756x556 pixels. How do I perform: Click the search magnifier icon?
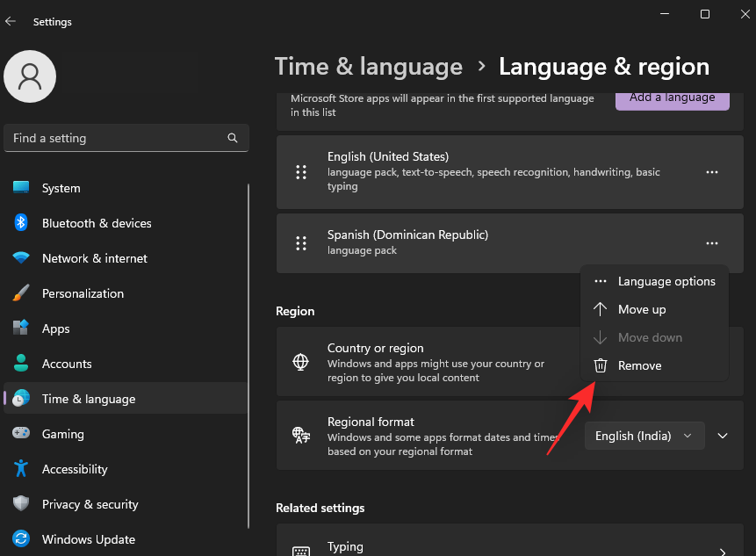coord(233,138)
